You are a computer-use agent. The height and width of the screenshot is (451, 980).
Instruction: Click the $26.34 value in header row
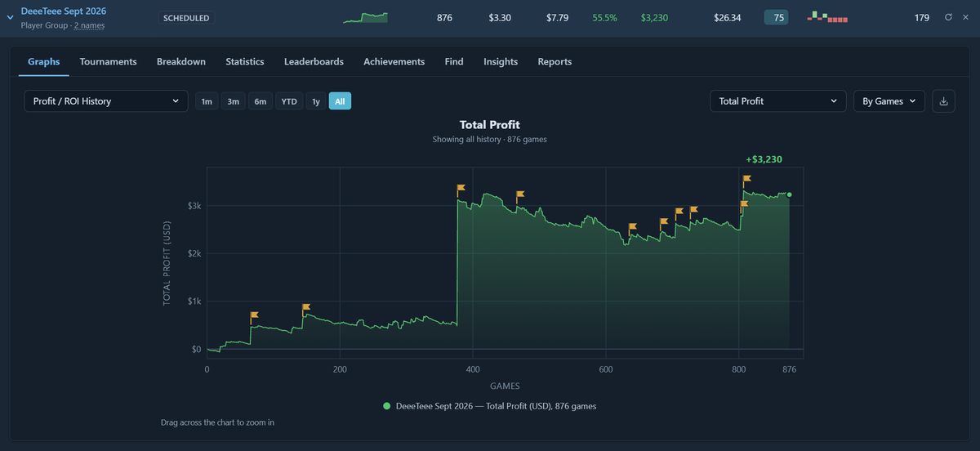[x=727, y=17]
